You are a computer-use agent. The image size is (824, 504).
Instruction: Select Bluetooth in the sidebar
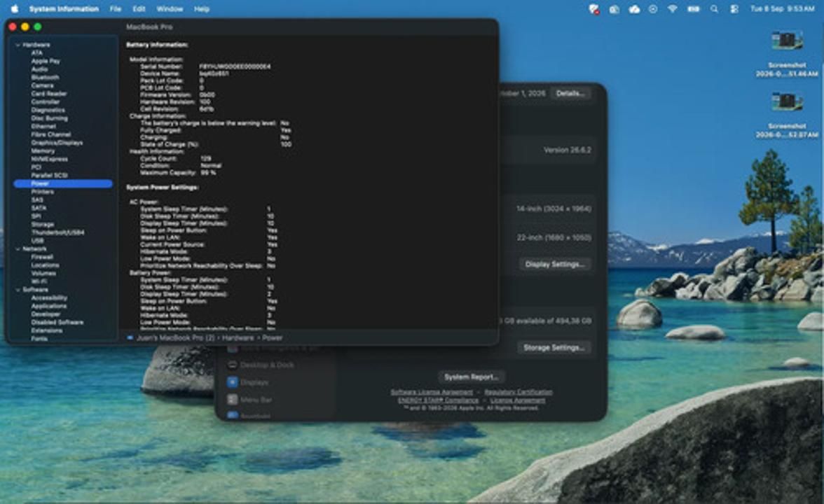(x=45, y=77)
